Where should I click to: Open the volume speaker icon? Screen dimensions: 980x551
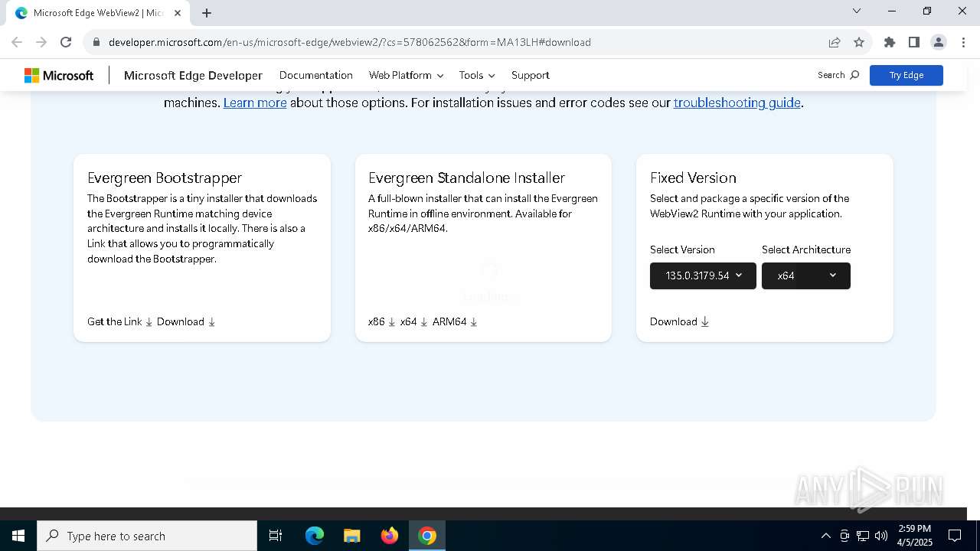881,536
